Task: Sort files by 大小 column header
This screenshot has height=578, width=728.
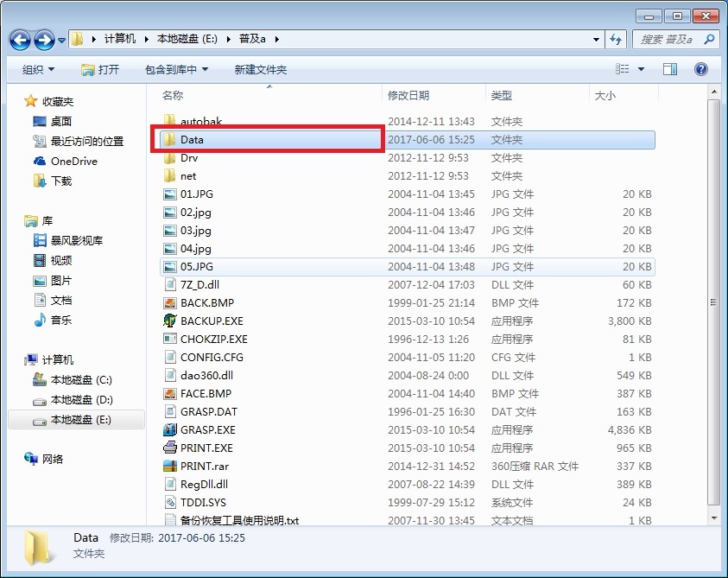Action: click(605, 96)
